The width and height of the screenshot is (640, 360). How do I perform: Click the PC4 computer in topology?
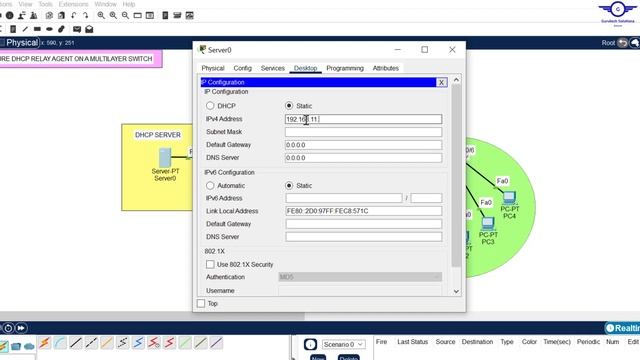click(x=509, y=198)
